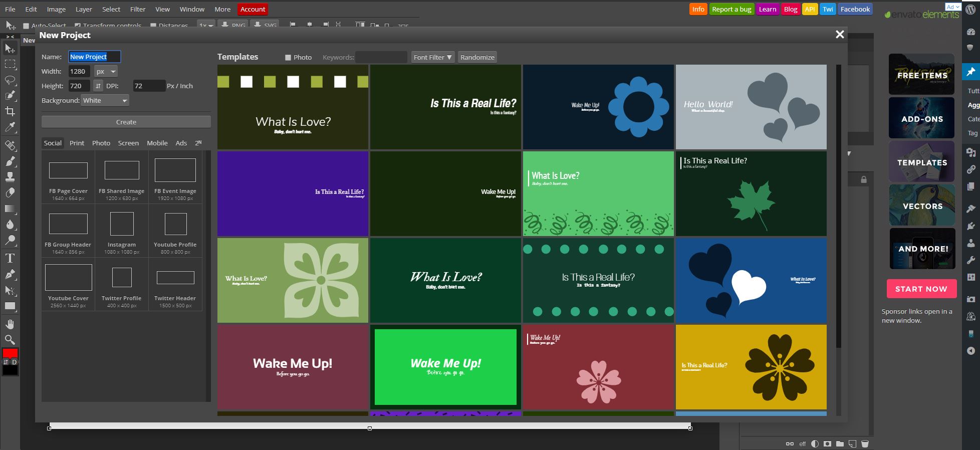The height and width of the screenshot is (450, 980).
Task: Open the File menu
Action: coord(10,9)
